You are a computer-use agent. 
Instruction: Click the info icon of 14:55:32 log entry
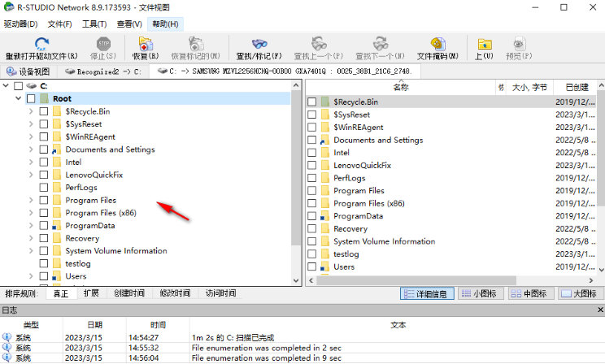click(7, 347)
